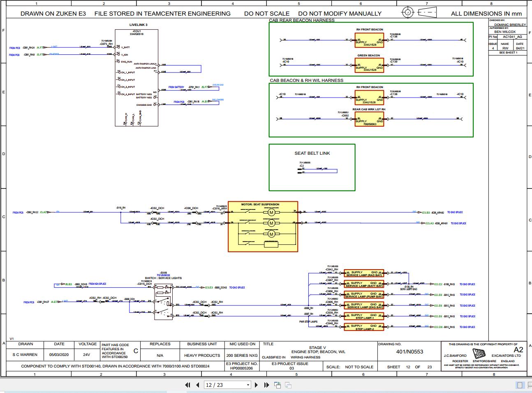Click the A2 sheet size label
This screenshot has width=532, height=393.
[x=518, y=350]
